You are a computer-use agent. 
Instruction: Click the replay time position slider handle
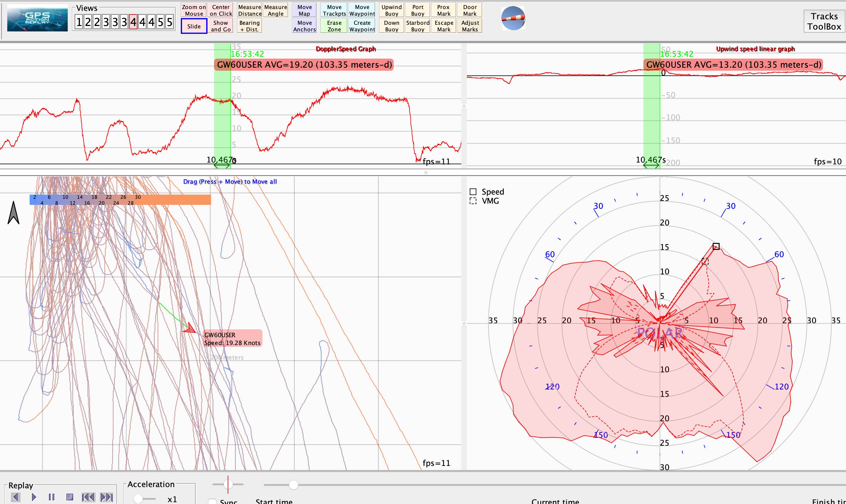[x=293, y=485]
